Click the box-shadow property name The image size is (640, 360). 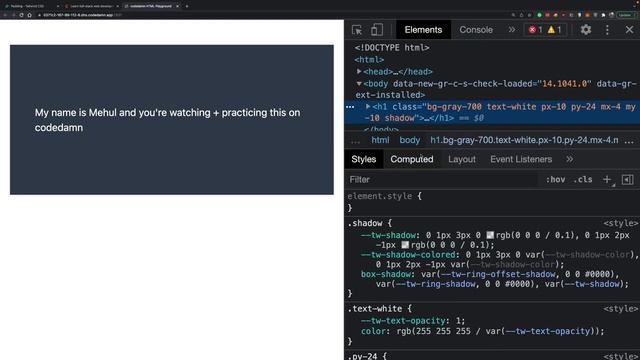[385, 274]
